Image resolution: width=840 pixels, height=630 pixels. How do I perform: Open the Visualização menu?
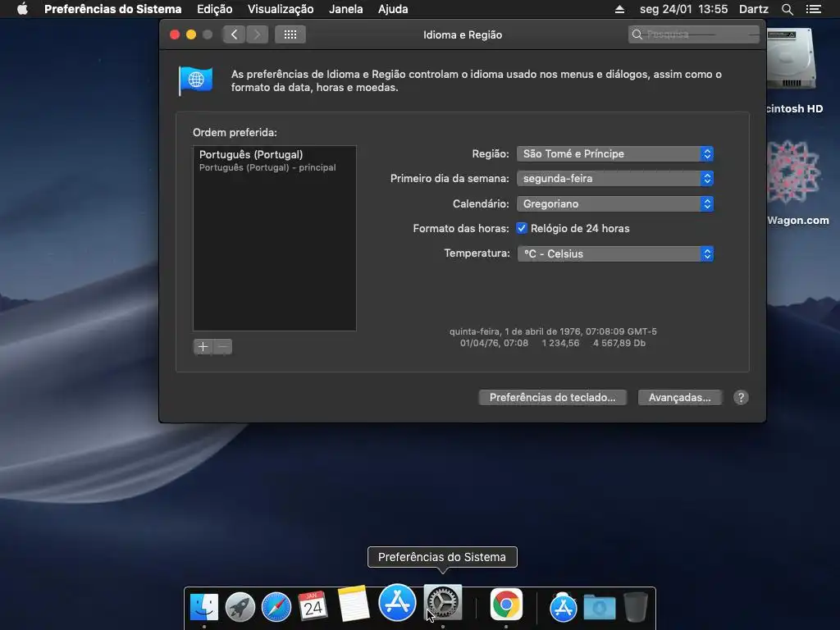281,9
